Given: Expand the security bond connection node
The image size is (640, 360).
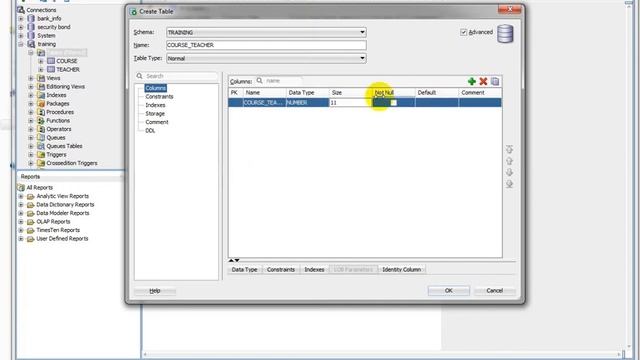Looking at the screenshot, I should pos(21,27).
